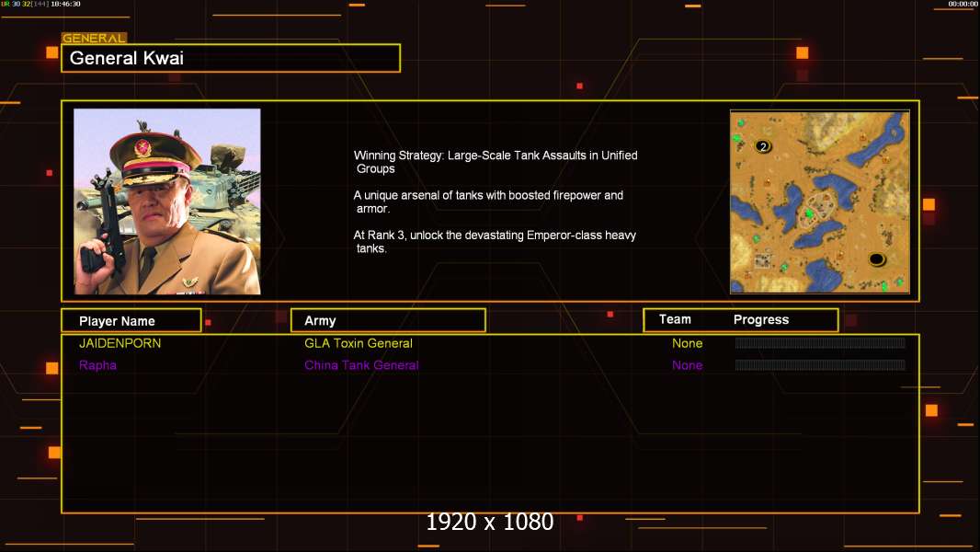Click the Player Name column header

131,321
